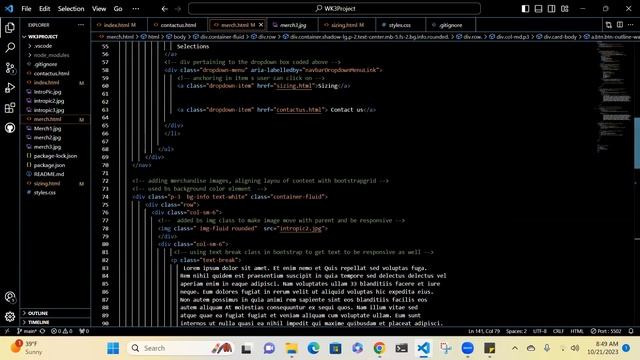Show hidden system tray icons chevron
Image resolution: width=640 pixels, height=360 pixels.
pyautogui.click(x=515, y=348)
